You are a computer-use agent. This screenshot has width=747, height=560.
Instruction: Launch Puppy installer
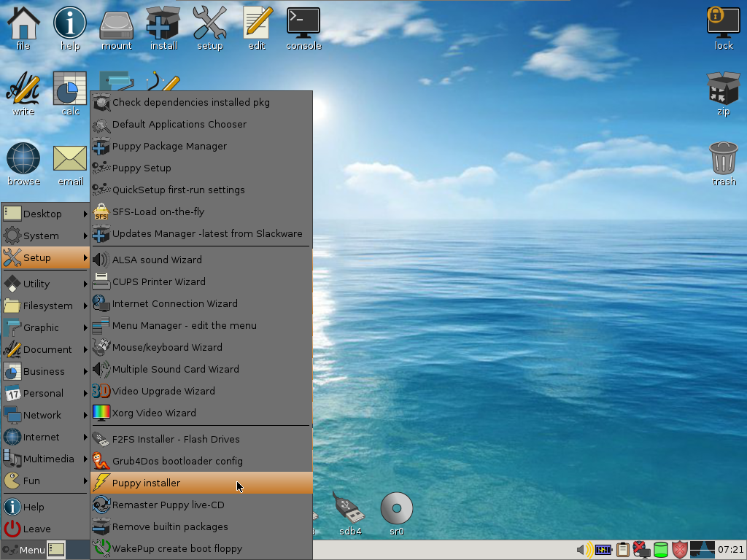tap(201, 483)
